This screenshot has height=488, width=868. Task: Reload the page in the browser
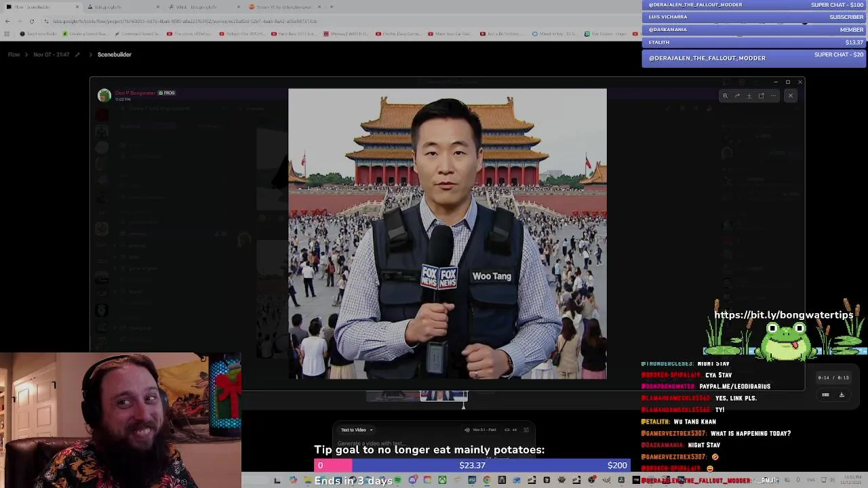(x=31, y=21)
